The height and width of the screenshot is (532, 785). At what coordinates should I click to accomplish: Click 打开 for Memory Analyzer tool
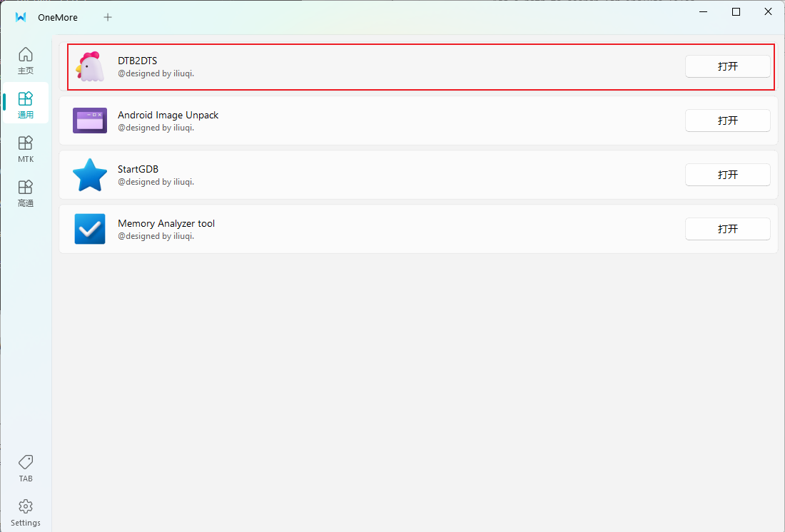point(727,229)
